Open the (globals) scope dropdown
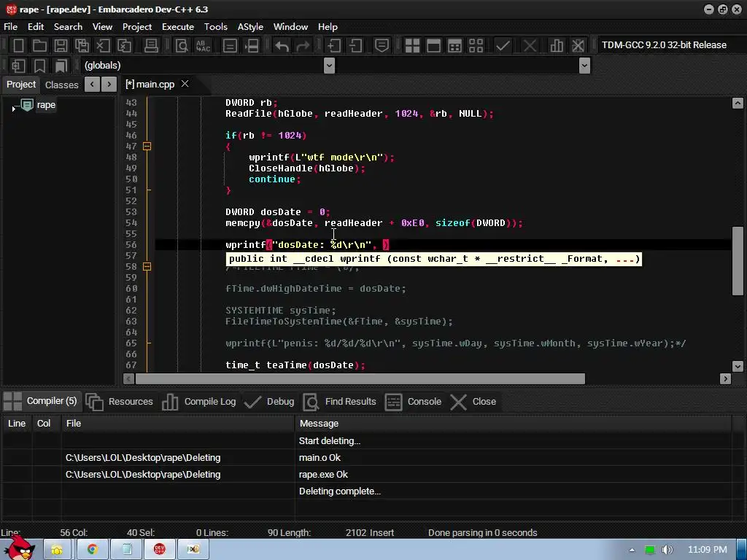The width and height of the screenshot is (747, 560). pos(329,66)
